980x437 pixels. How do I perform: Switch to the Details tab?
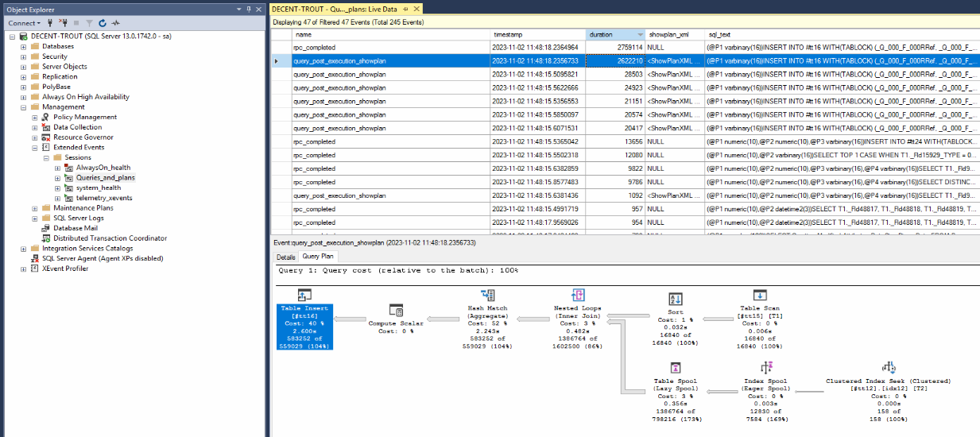point(285,257)
